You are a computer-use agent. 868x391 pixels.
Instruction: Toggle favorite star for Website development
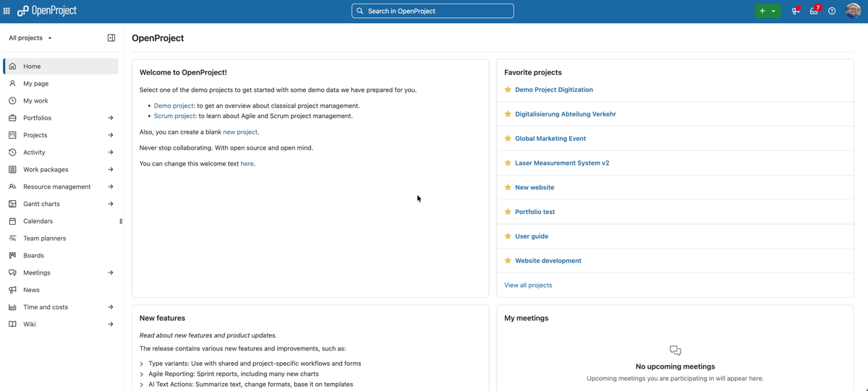(508, 261)
